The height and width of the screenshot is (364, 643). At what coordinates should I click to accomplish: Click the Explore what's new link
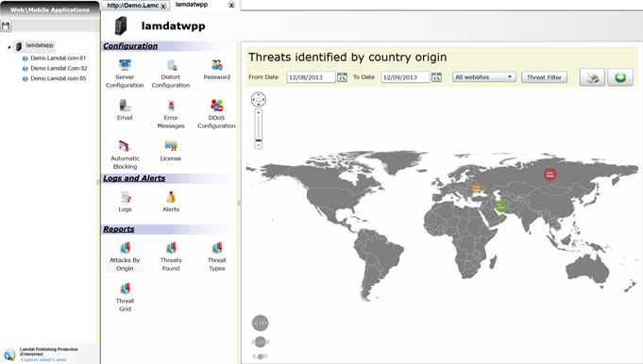click(43, 359)
